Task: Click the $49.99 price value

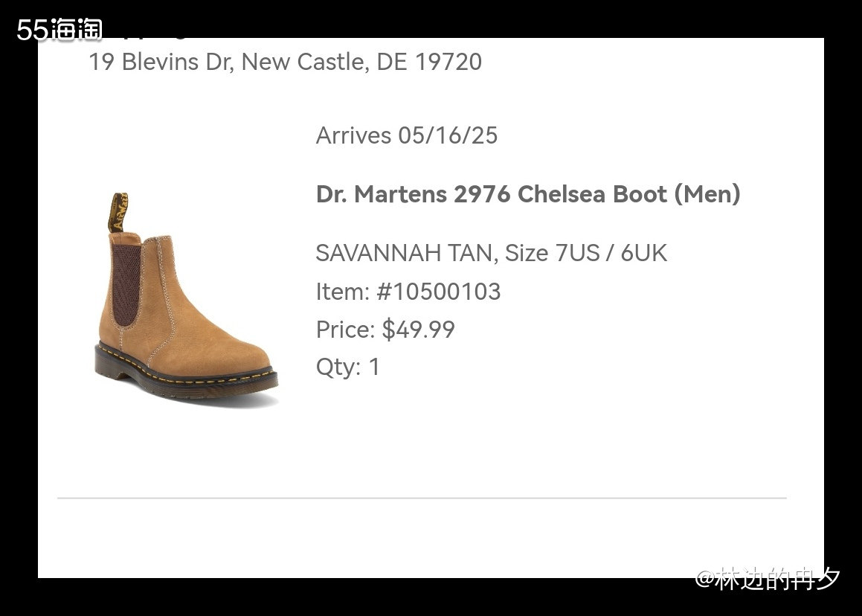Action: click(418, 330)
